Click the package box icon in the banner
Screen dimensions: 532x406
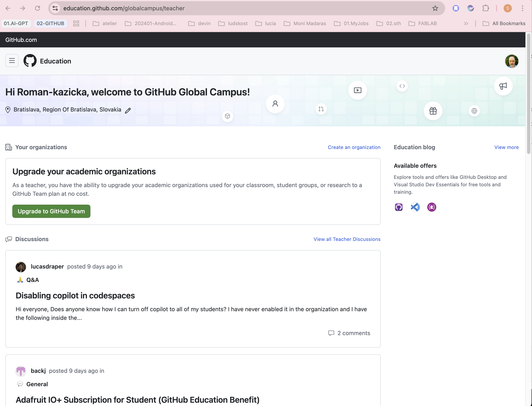click(227, 116)
